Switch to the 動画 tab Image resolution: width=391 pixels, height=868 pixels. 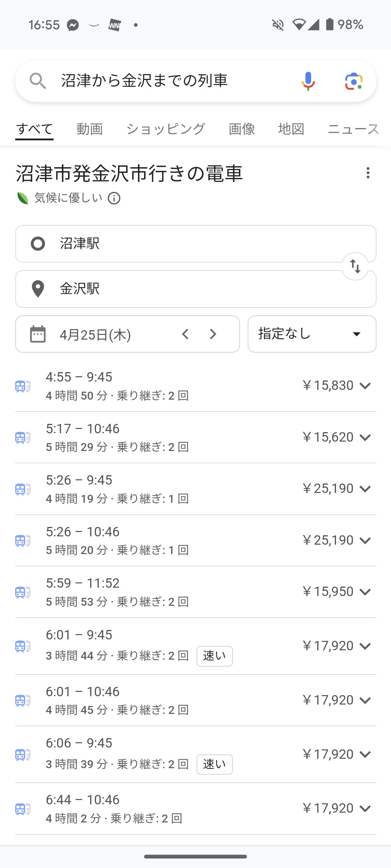tap(90, 129)
